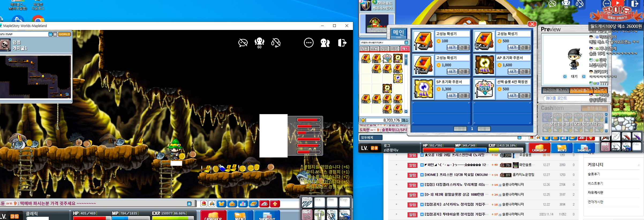Toggle the crossed-out headset icon in stream window
The height and width of the screenshot is (220, 644).
click(x=580, y=4)
